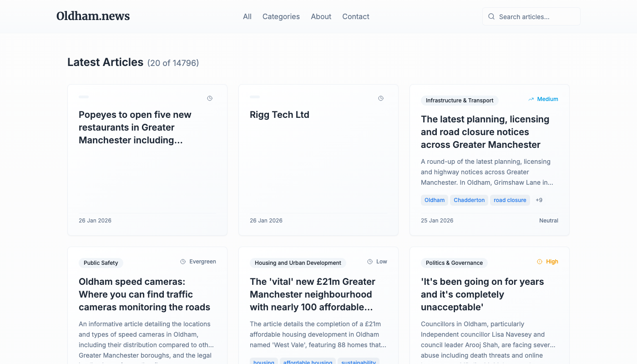The image size is (637, 364).
Task: Click clock icon on Popeyes article card
Action: (210, 98)
